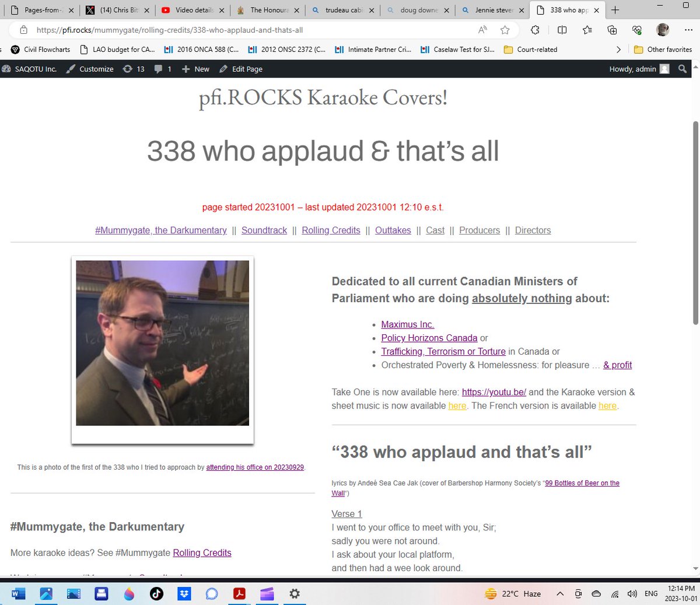Open Cast nav link

[x=435, y=230]
